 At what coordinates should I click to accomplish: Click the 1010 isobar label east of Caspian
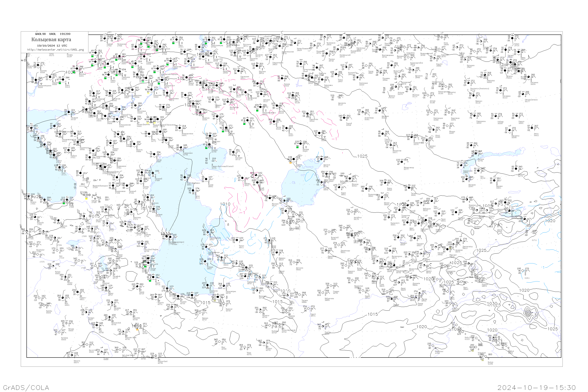225,204
